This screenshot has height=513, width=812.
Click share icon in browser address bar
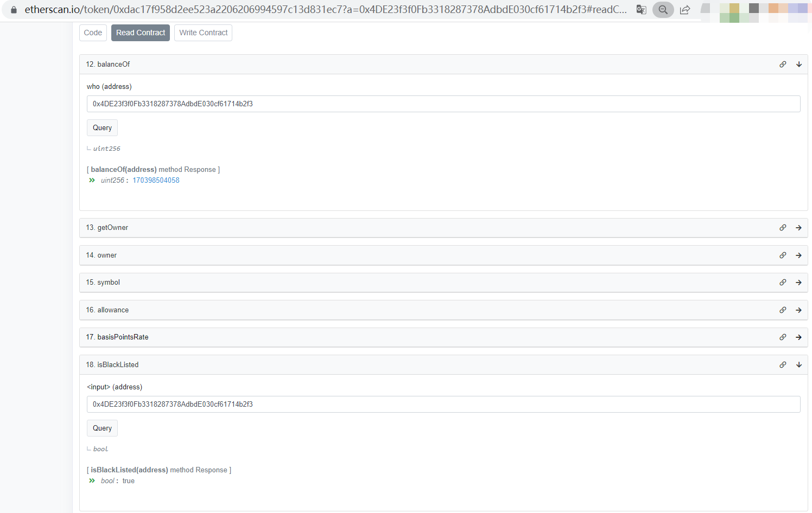click(685, 10)
